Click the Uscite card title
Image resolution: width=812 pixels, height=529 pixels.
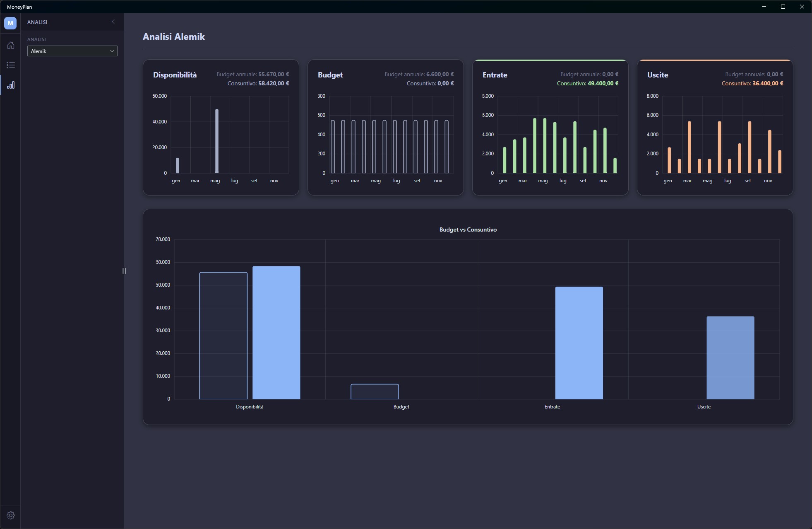658,75
